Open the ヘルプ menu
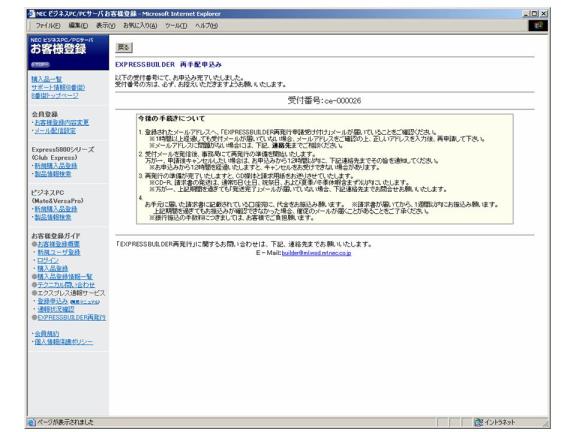576x432 pixels. (x=206, y=26)
